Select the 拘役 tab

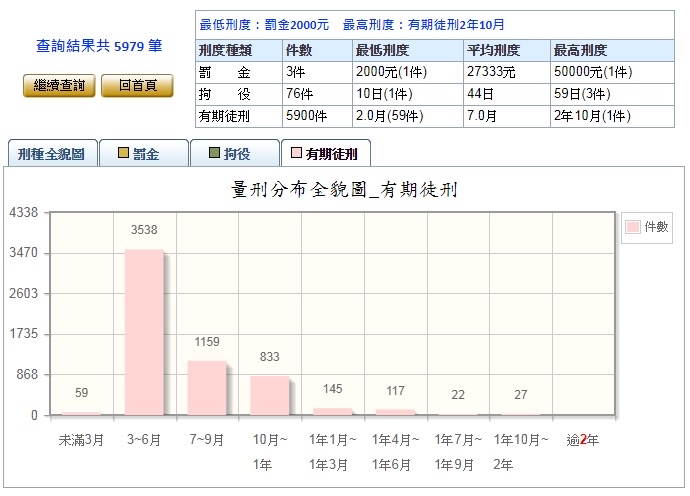point(236,154)
